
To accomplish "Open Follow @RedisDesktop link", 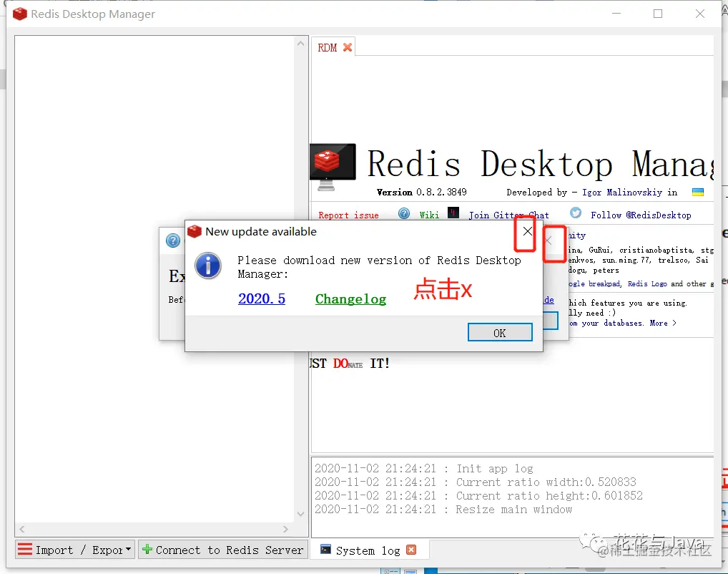I will pos(641,215).
